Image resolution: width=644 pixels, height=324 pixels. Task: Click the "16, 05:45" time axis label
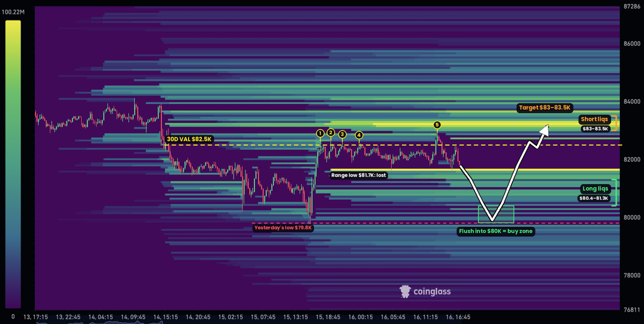coord(393,317)
